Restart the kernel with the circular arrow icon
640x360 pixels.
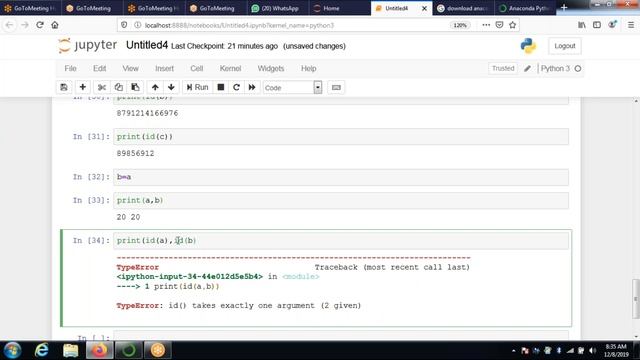pos(236,87)
